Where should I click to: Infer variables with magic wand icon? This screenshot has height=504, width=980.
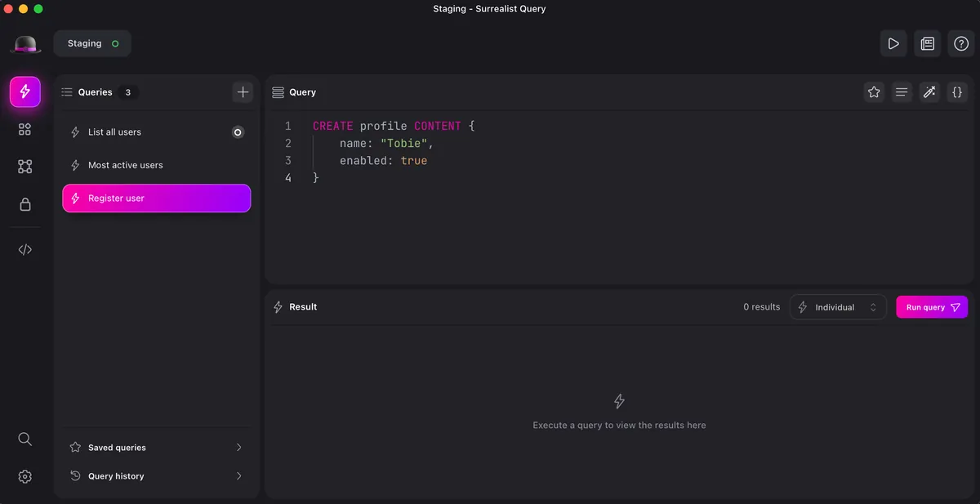point(929,92)
